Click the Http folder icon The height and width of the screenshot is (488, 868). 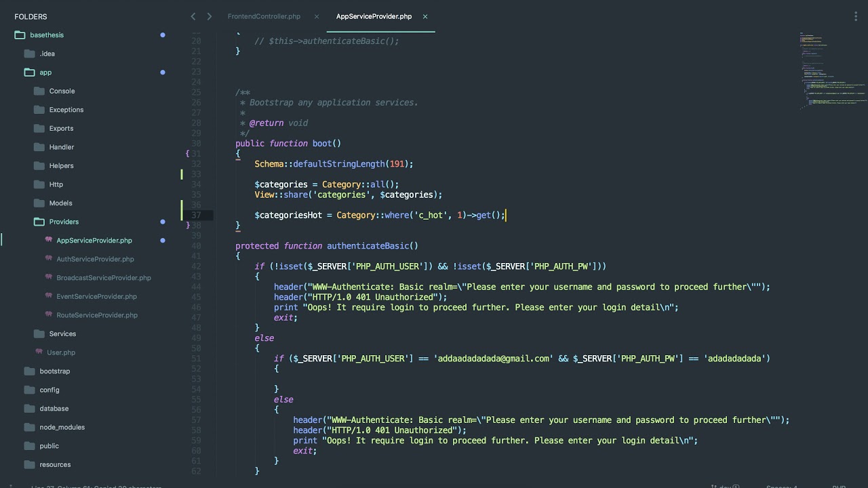coord(39,184)
